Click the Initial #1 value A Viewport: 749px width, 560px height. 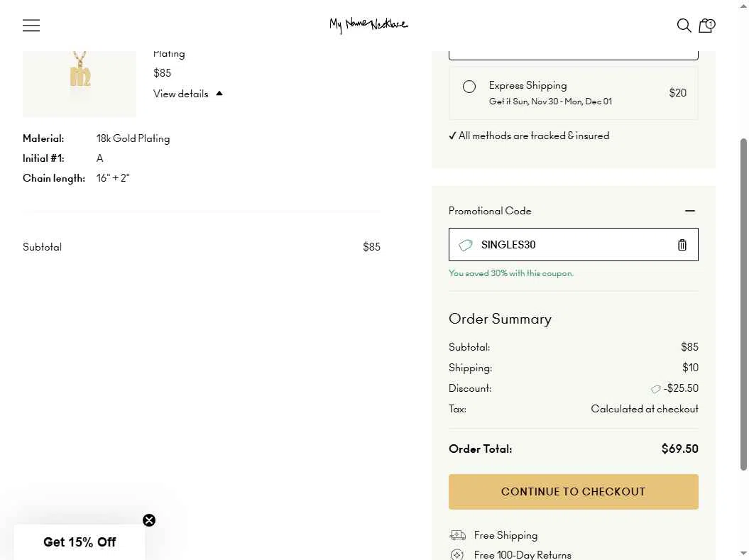tap(99, 158)
